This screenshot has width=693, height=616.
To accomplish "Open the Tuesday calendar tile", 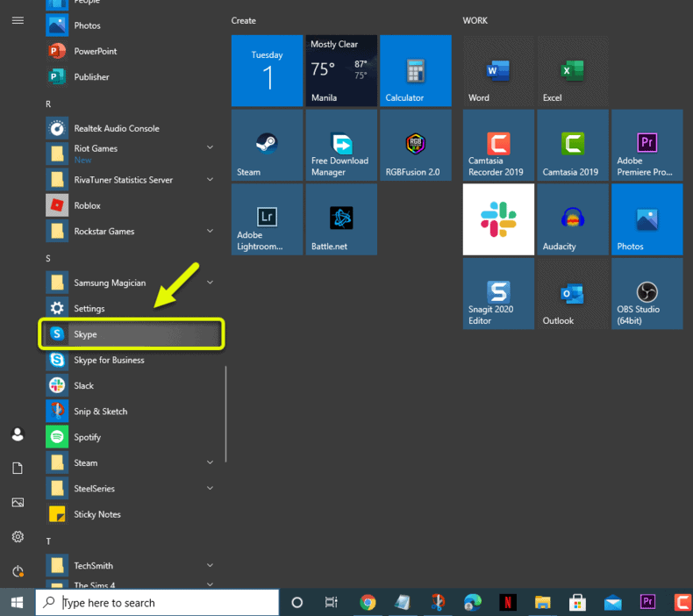I will [x=267, y=71].
